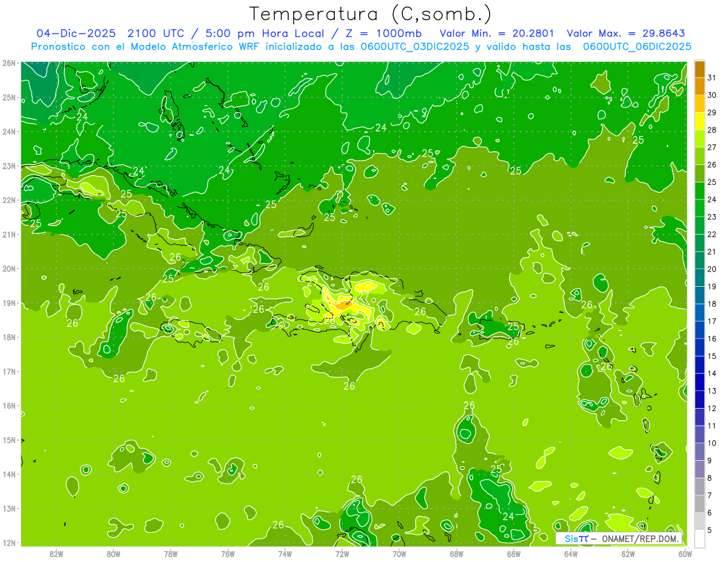The height and width of the screenshot is (562, 728).
Task: Click the '72W' longitude axis label
Action: (x=342, y=554)
